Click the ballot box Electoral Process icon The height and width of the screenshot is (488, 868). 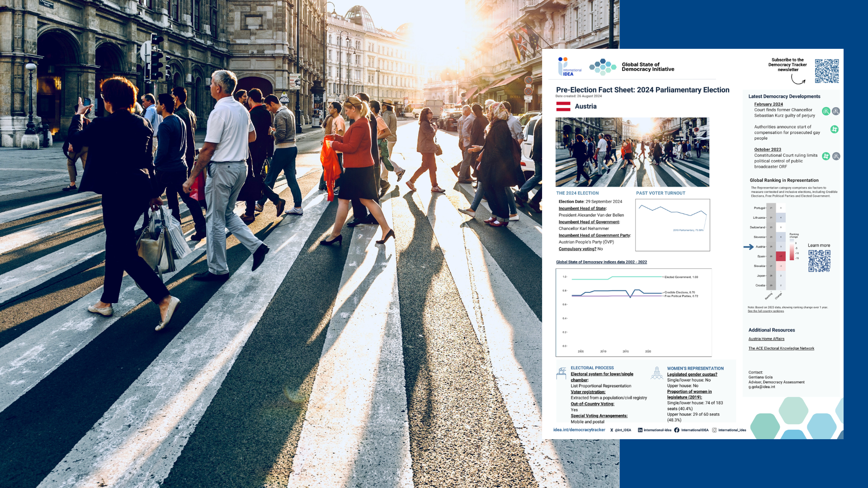[561, 373]
